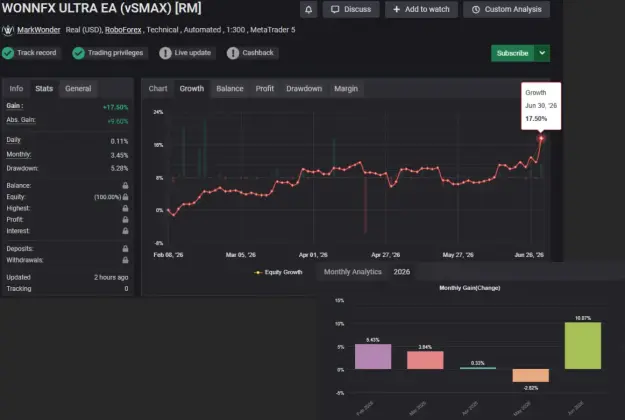Screen dimensions: 625x420
Task: Click the Highest lock icon
Action: (x=125, y=208)
